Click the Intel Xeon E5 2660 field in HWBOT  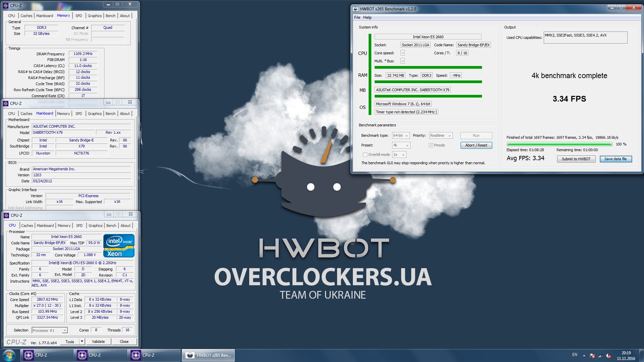pos(428,37)
